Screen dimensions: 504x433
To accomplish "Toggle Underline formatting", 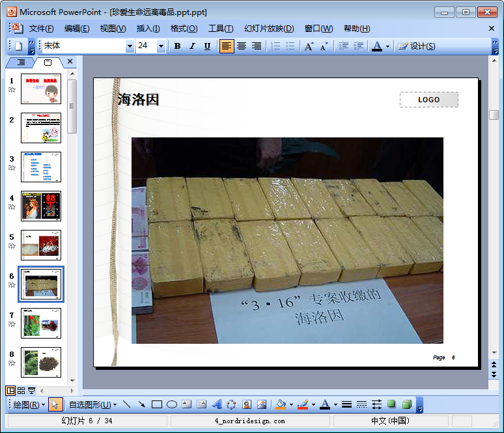I will (x=207, y=46).
